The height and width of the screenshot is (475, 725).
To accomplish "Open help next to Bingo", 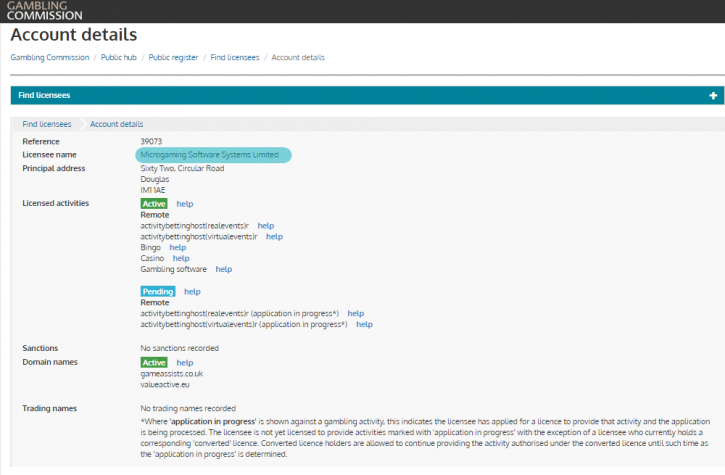I will point(178,247).
